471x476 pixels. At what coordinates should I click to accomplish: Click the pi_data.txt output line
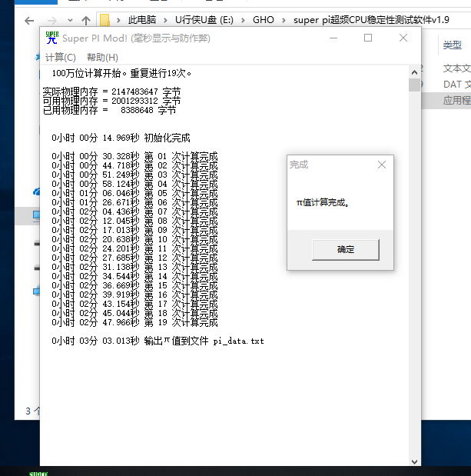point(158,341)
